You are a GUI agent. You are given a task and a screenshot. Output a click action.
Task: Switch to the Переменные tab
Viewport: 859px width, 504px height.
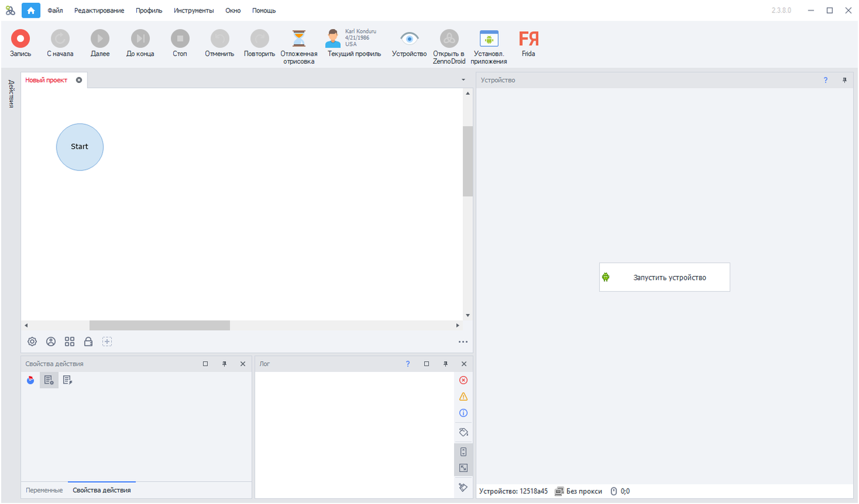tap(44, 490)
